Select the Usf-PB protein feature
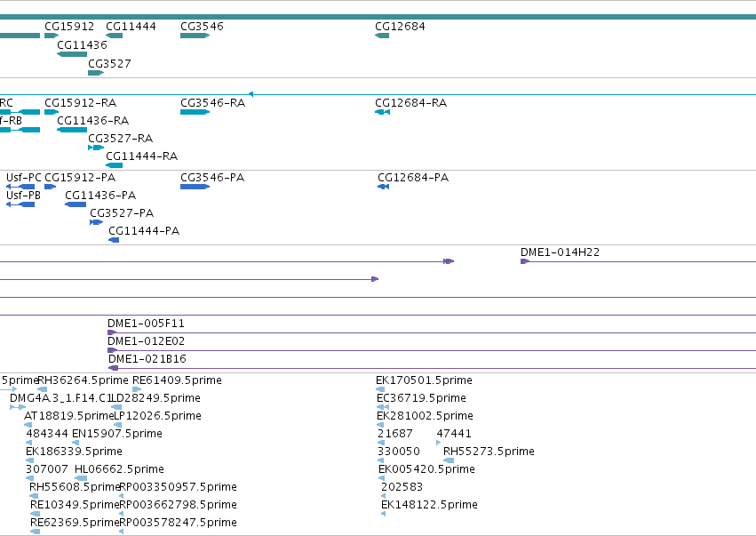 (x=20, y=204)
